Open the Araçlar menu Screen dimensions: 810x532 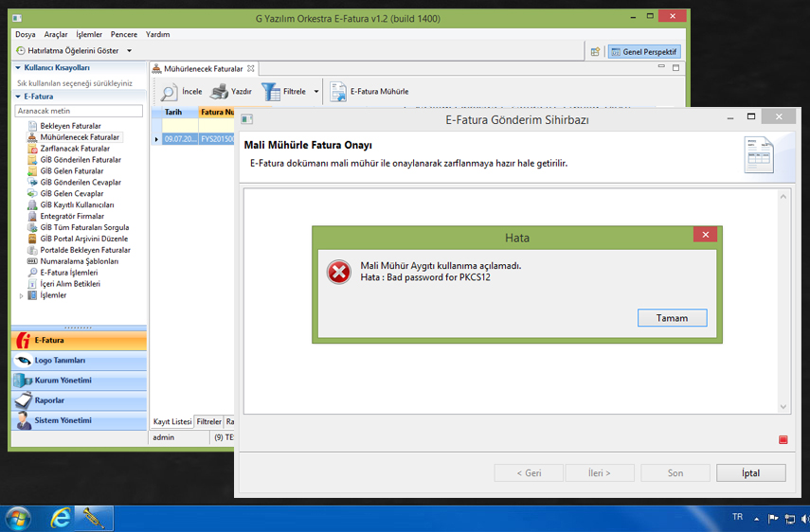[x=56, y=34]
